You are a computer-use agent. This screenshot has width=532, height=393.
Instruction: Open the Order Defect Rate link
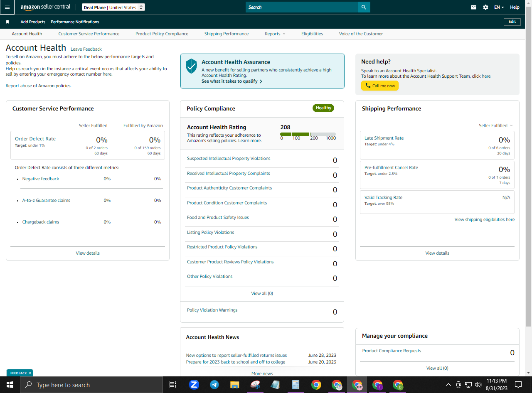(x=35, y=139)
